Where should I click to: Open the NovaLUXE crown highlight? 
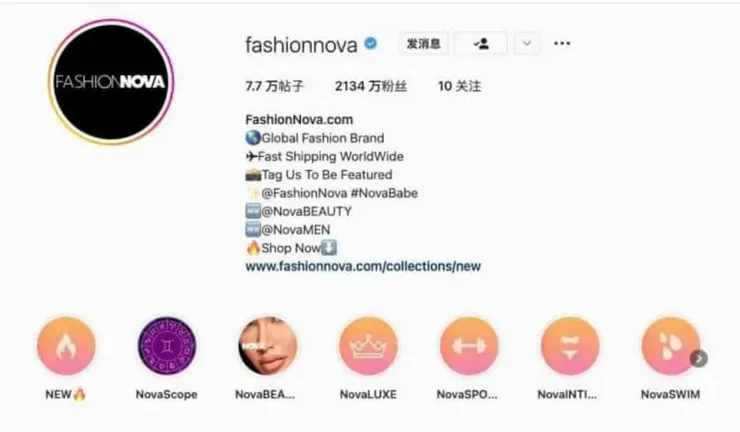(x=368, y=346)
